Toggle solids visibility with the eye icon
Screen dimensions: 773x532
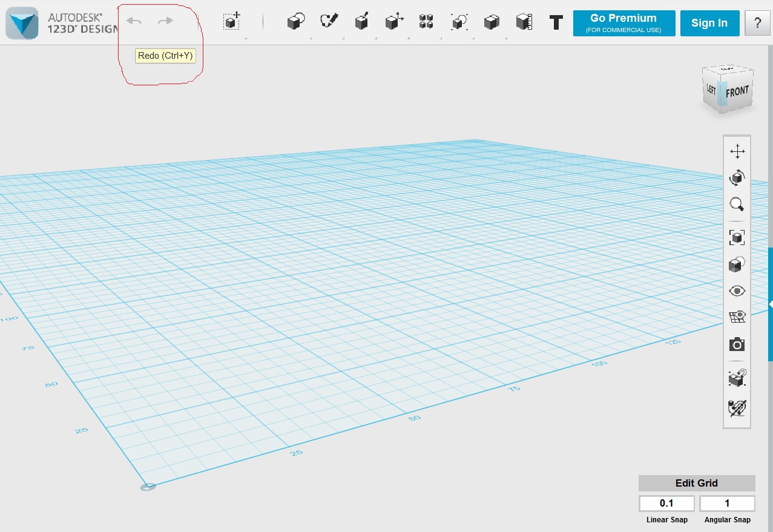pos(737,291)
